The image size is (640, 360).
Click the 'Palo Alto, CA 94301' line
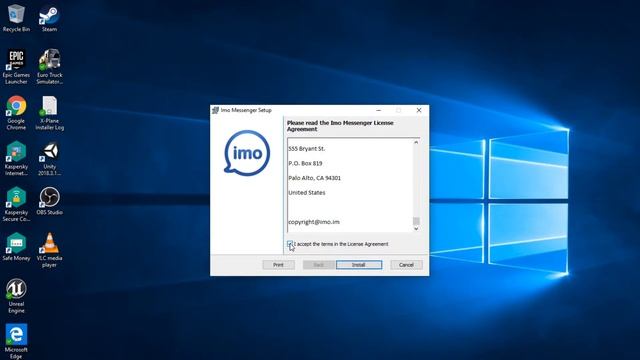314,178
